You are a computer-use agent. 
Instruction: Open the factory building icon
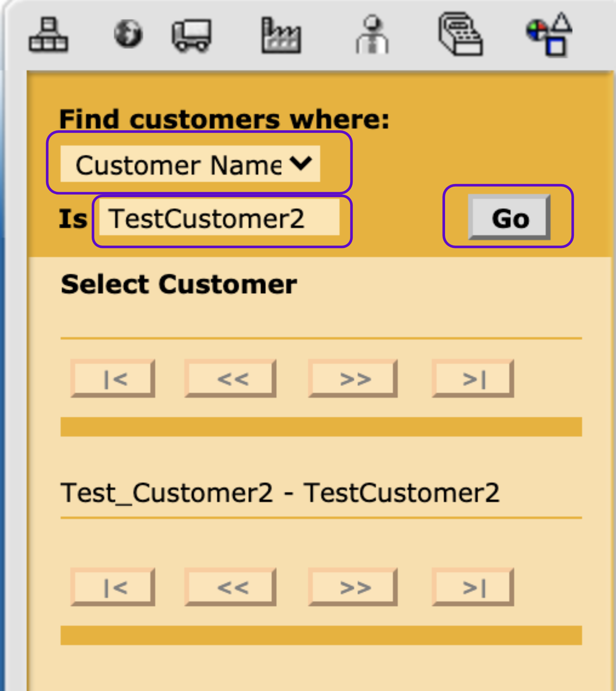[x=281, y=36]
